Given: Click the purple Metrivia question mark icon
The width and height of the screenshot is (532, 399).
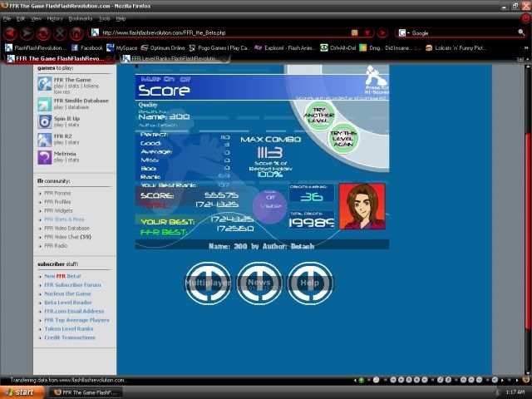Looking at the screenshot, I should (x=45, y=157).
